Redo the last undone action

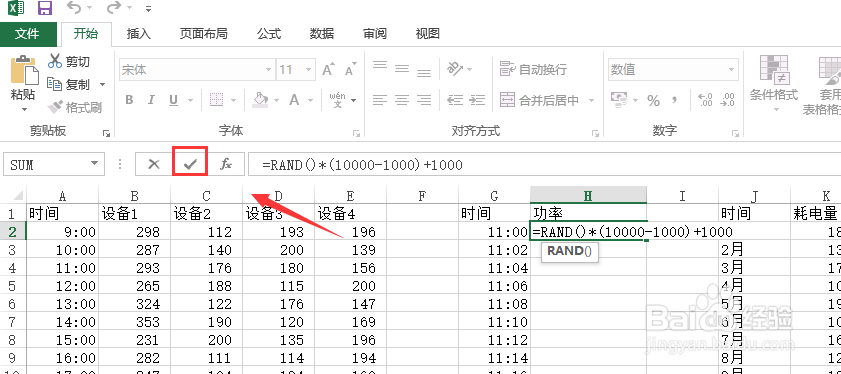click(x=114, y=8)
